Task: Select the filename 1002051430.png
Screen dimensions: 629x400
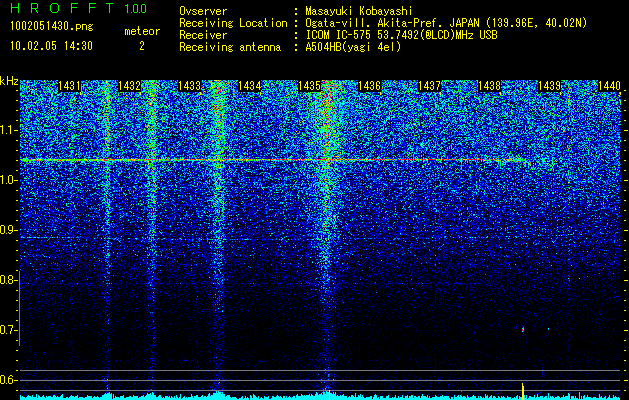Action: coord(52,26)
